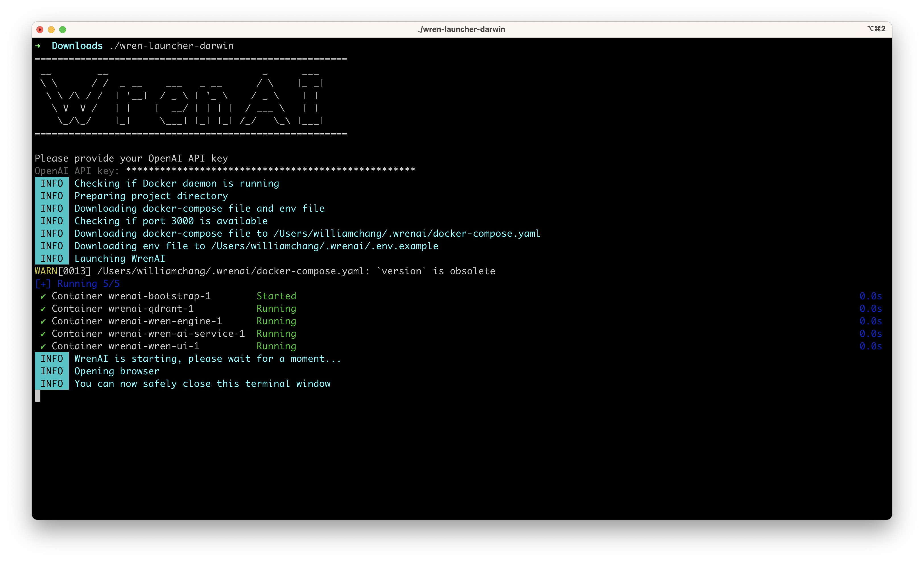
Task: Click checkmark beside wrenai-wren-ui-1
Action: [x=43, y=346]
